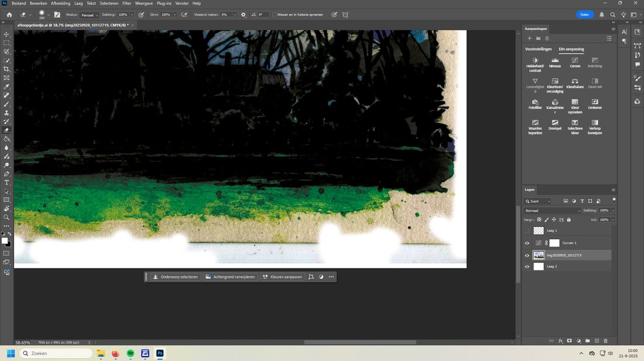The width and height of the screenshot is (644, 361).
Task: Expand the Soort layer filter dropdown
Action: click(537, 201)
